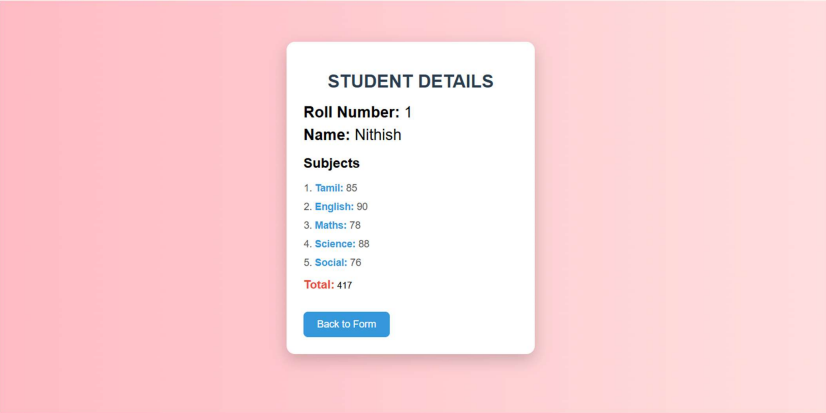Select the Roll Number label
The height and width of the screenshot is (413, 826).
click(351, 112)
